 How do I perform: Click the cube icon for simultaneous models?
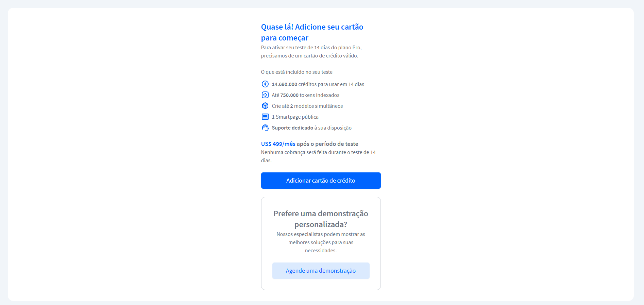tap(265, 106)
